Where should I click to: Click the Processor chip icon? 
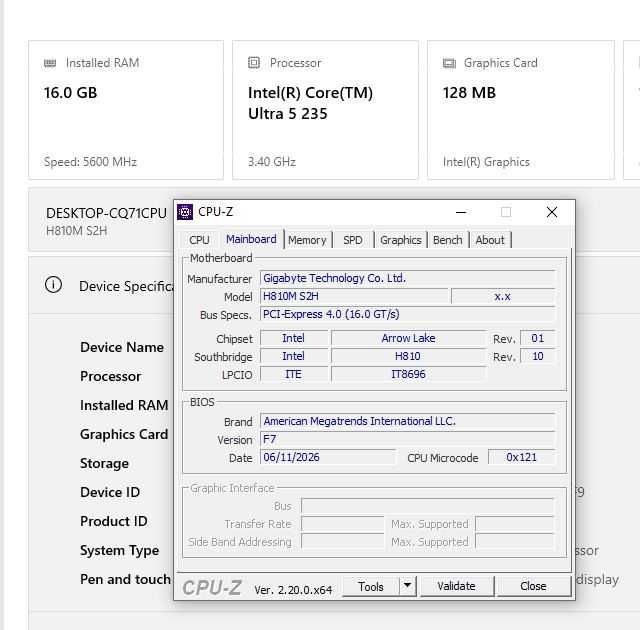click(x=253, y=62)
